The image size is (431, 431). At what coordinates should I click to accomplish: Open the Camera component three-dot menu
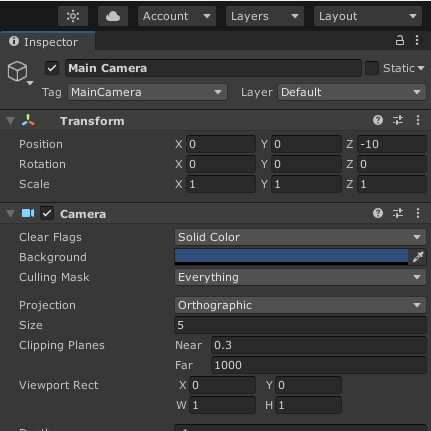coord(418,213)
